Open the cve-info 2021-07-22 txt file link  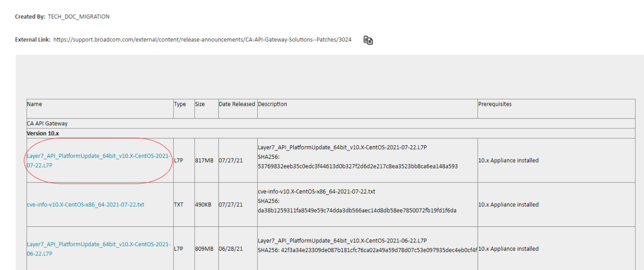(x=85, y=205)
